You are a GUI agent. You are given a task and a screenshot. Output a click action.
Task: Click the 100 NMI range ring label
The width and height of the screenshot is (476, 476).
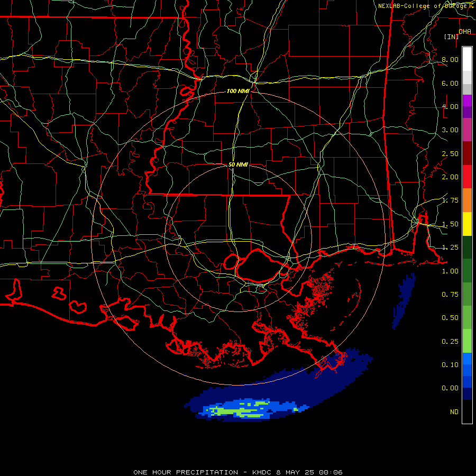pyautogui.click(x=238, y=91)
